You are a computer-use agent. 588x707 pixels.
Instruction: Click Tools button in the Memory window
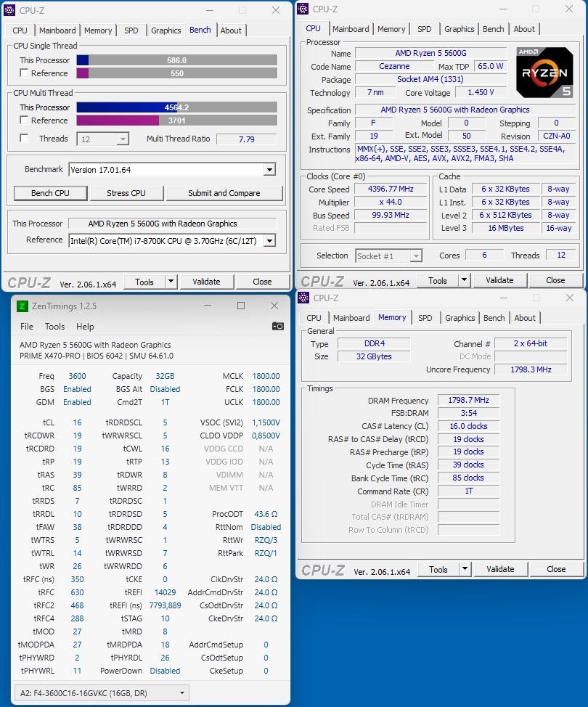438,569
